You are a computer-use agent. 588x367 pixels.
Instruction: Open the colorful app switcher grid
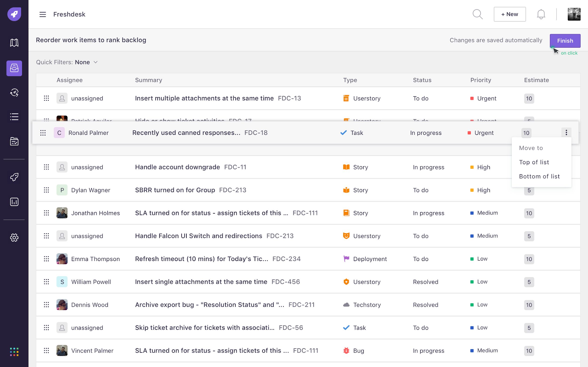[14, 352]
